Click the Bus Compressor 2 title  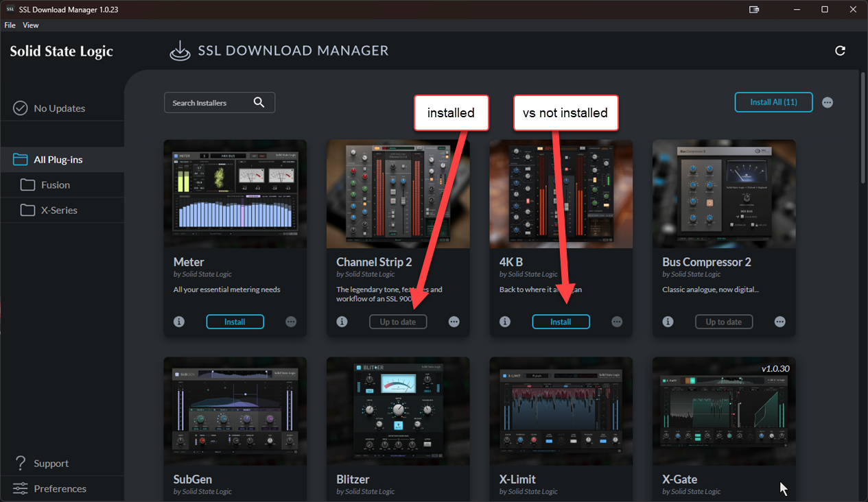point(707,262)
